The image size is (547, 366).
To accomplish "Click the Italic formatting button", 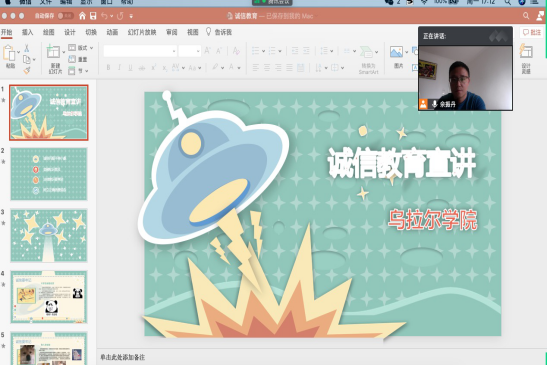I will click(x=119, y=67).
